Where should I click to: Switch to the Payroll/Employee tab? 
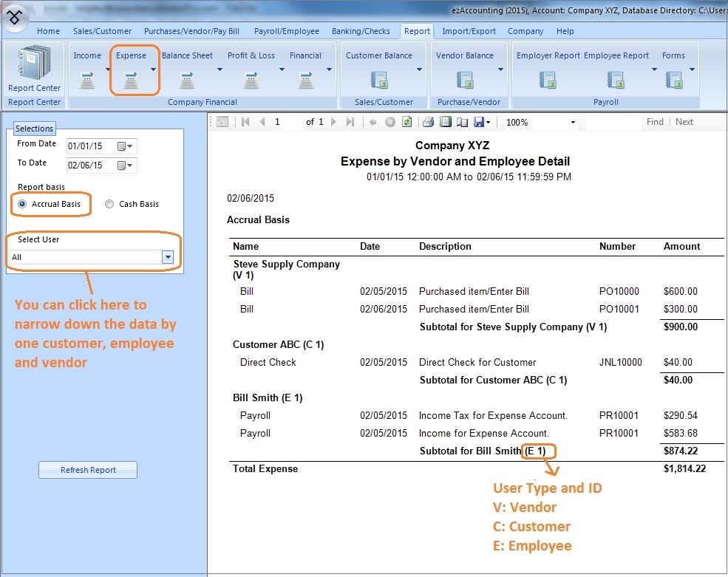pyautogui.click(x=286, y=31)
